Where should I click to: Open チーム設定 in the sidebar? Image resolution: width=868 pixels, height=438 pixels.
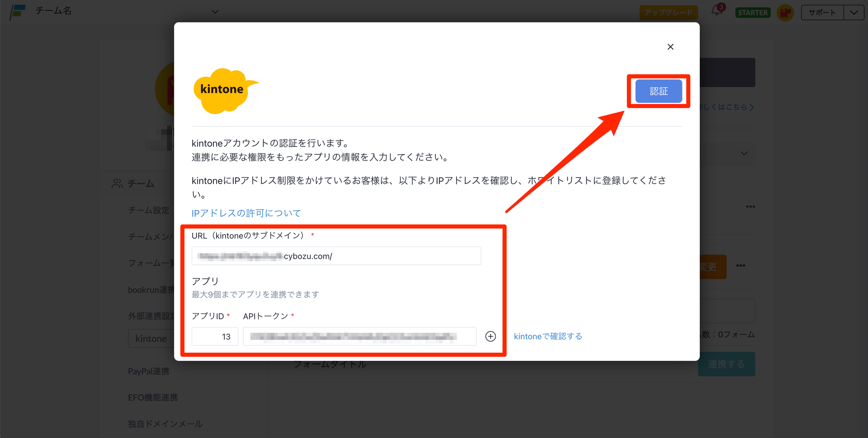tap(149, 210)
